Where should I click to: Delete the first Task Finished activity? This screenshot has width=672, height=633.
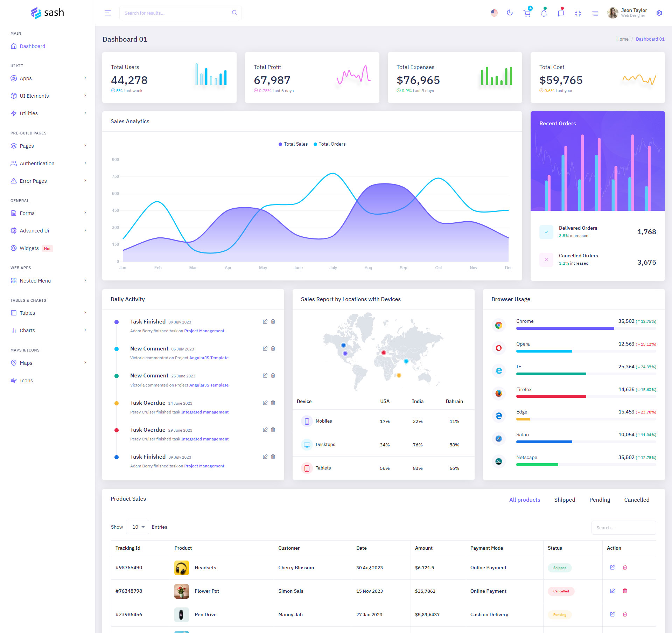(x=273, y=321)
